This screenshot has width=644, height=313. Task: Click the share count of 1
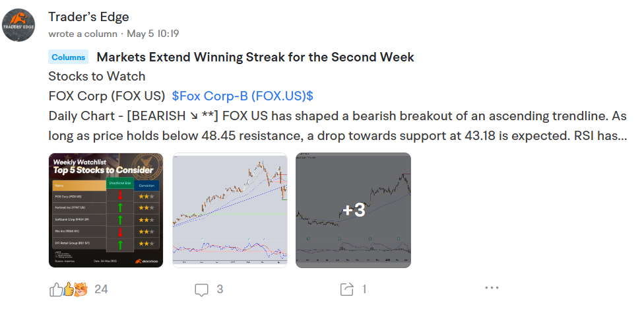[x=364, y=290]
